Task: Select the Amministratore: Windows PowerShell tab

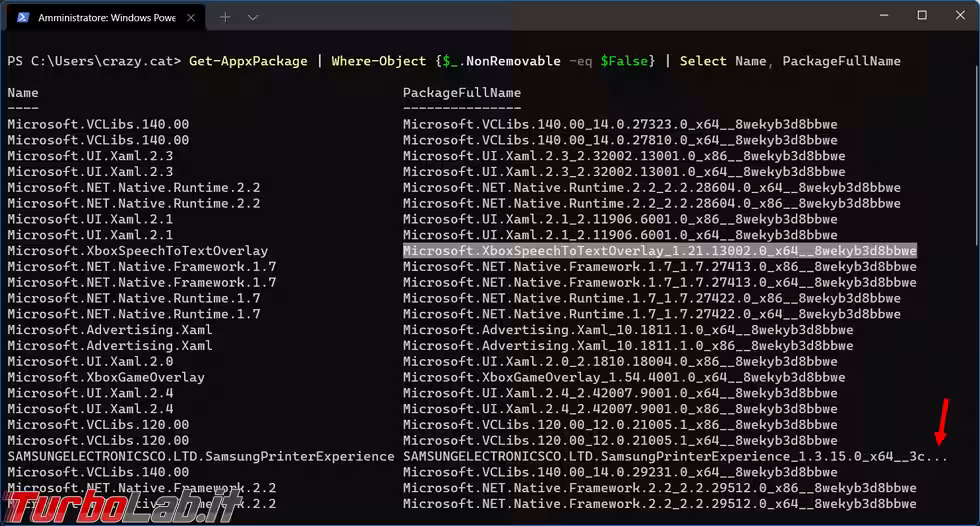Action: 107,17
